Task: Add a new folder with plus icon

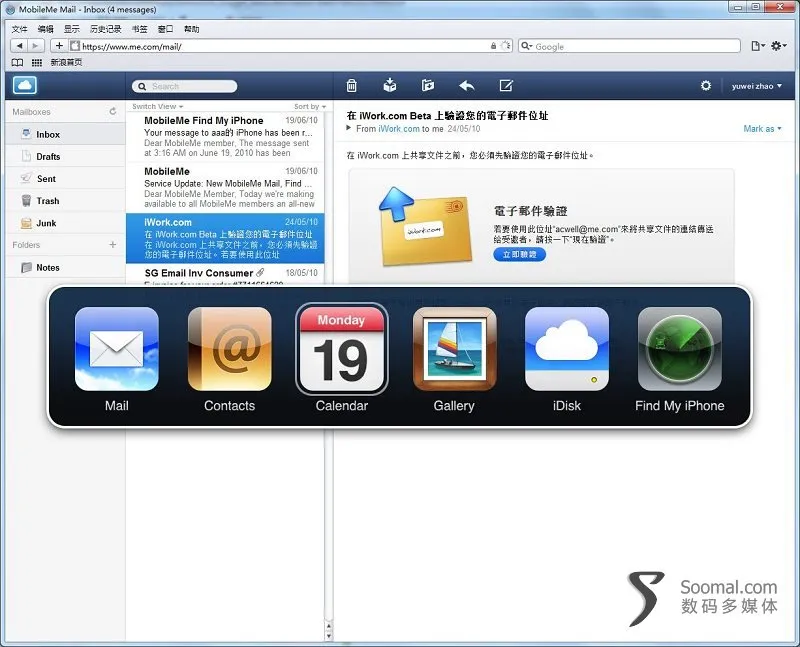Action: (113, 244)
